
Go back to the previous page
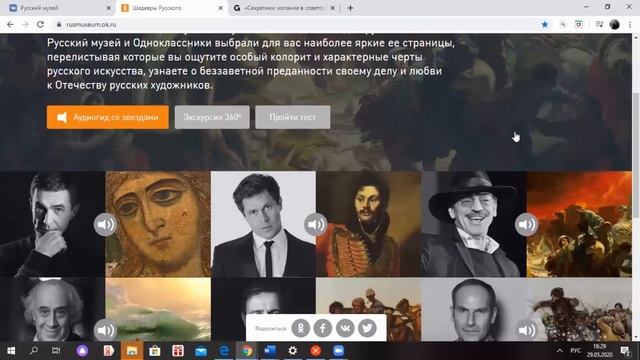pyautogui.click(x=10, y=24)
